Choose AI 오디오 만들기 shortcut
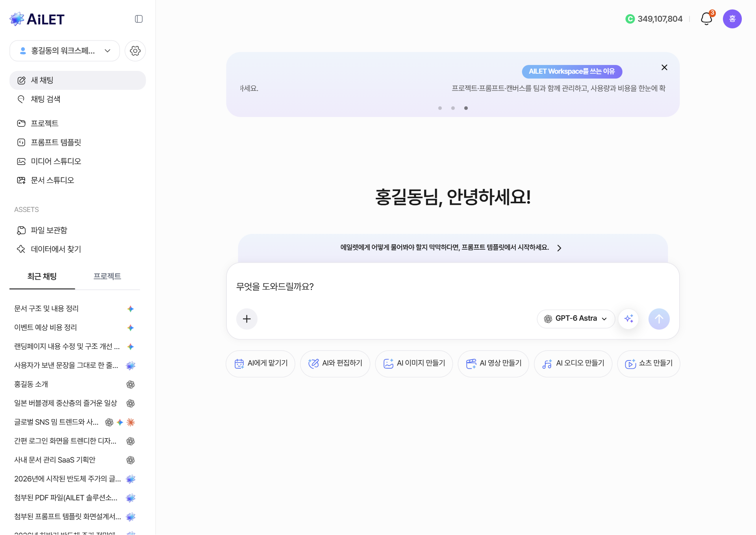Screen dimensions: 756x535 point(573,364)
